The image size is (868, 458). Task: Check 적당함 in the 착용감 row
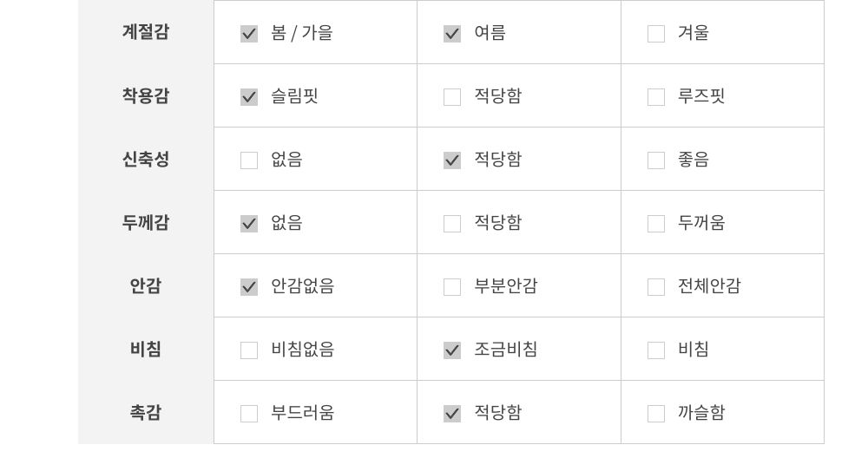[452, 97]
